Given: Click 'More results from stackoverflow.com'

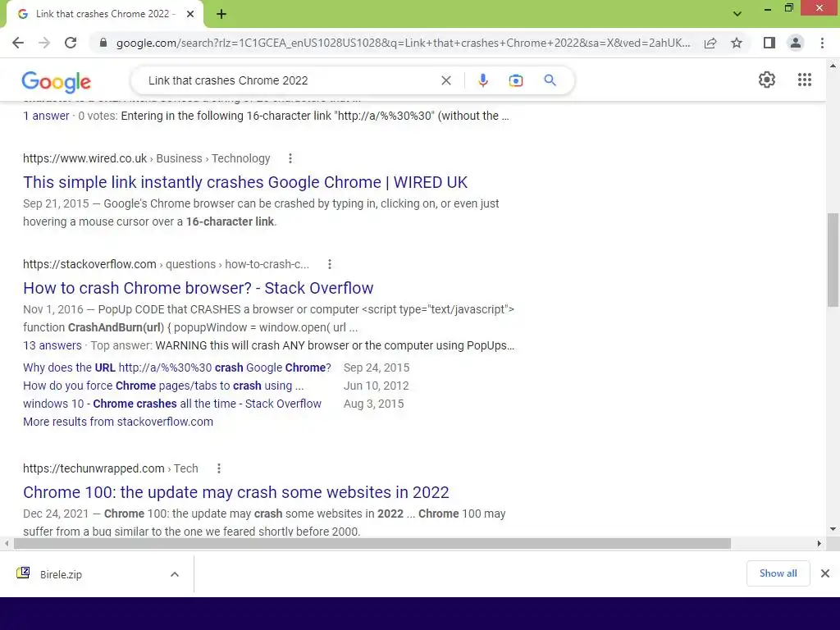Looking at the screenshot, I should [x=118, y=422].
